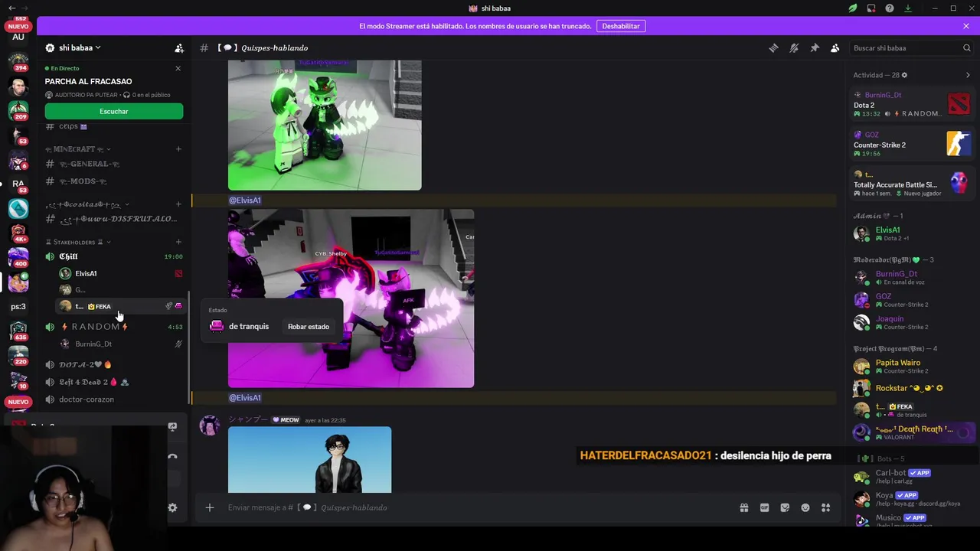Join the Left 4 Dead 2 voice channel
The image size is (980, 551).
click(113, 382)
